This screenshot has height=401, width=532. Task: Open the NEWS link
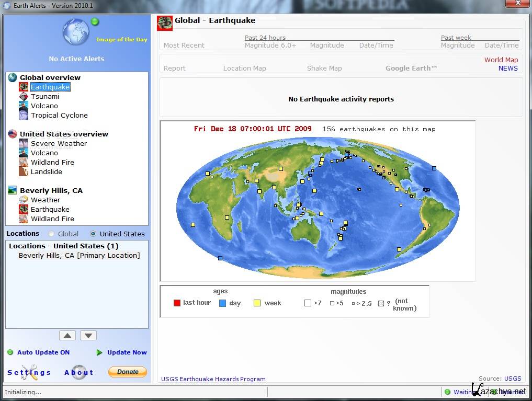(x=507, y=68)
